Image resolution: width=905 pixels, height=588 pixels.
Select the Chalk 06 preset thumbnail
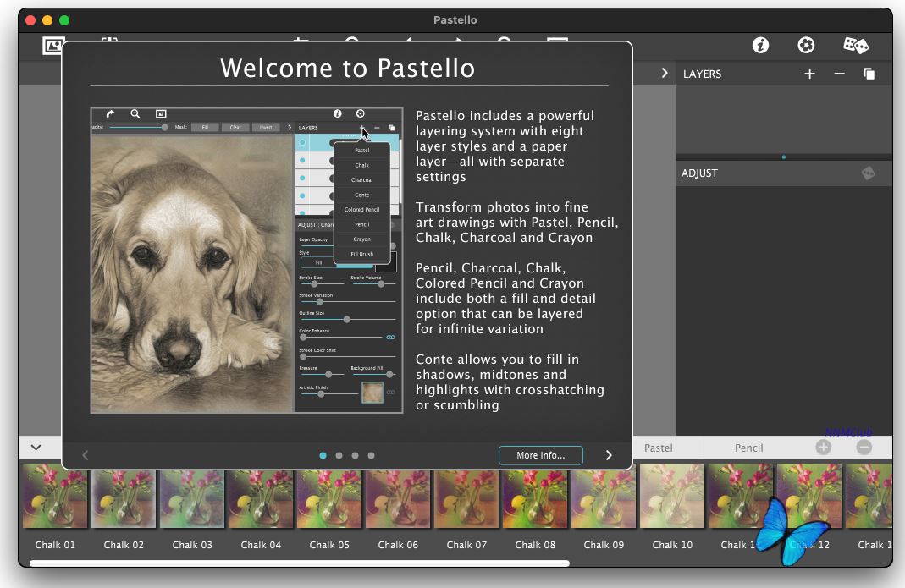click(398, 497)
